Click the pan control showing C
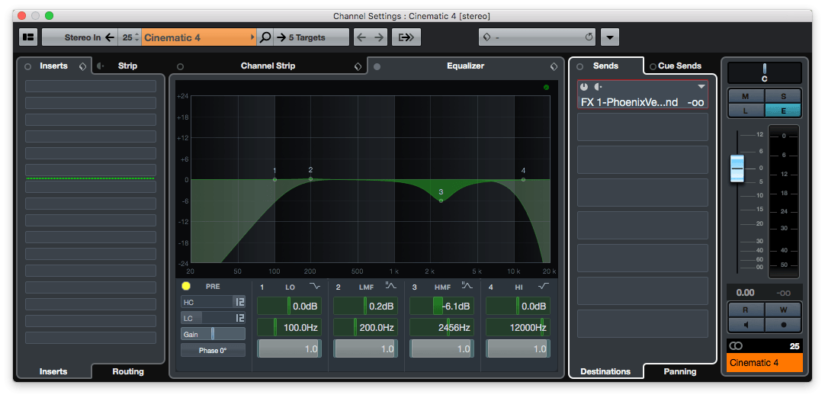This screenshot has height=398, width=825. (764, 73)
